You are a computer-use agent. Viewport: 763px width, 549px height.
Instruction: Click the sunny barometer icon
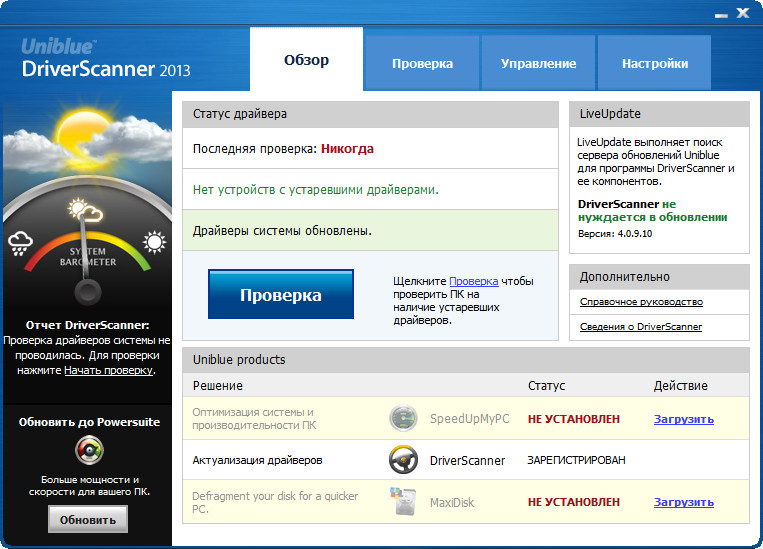point(154,241)
